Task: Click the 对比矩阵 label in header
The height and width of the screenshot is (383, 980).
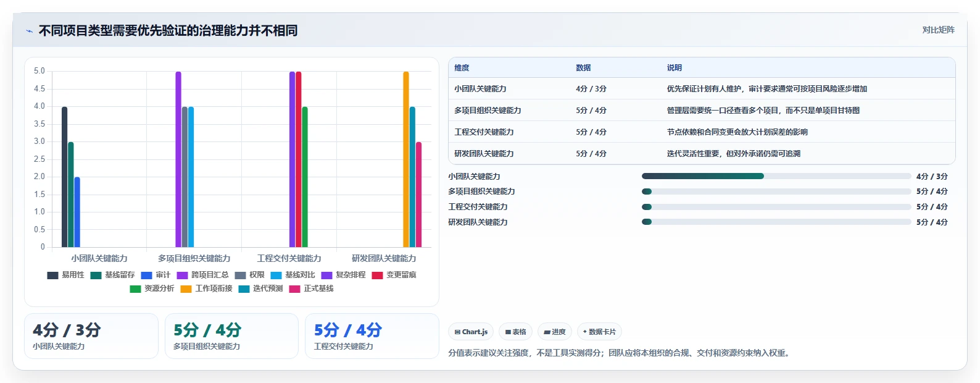Action: pyautogui.click(x=938, y=30)
